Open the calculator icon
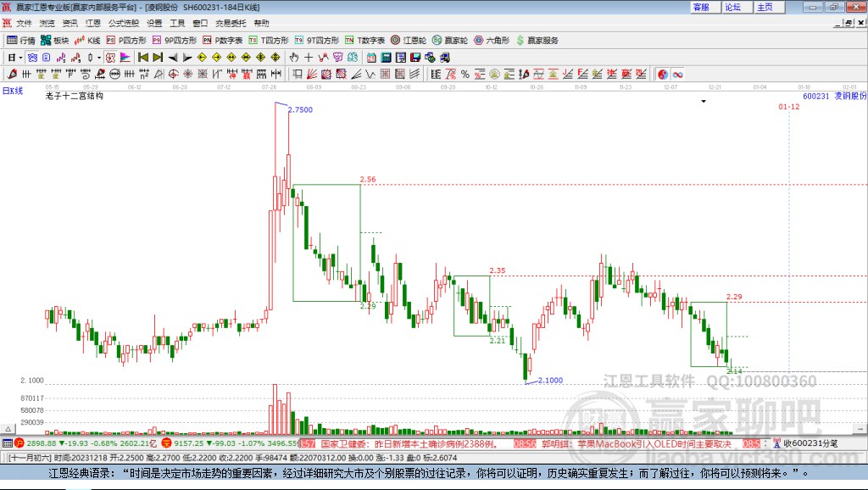The height and width of the screenshot is (490, 868). (386, 58)
